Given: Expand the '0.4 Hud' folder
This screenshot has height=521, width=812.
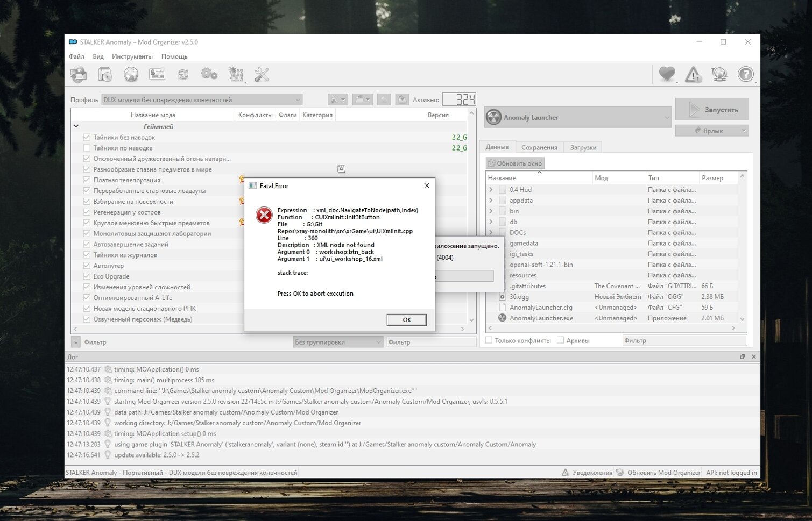Looking at the screenshot, I should click(491, 190).
